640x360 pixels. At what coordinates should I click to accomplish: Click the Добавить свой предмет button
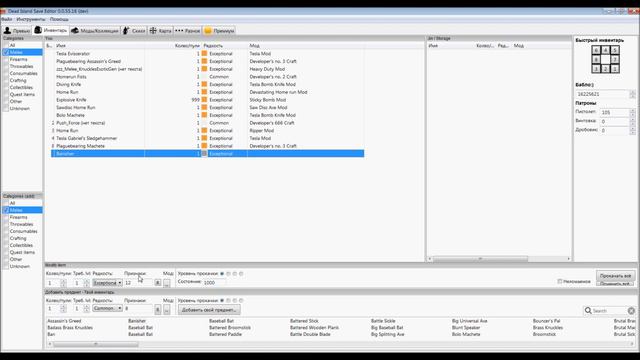point(209,310)
